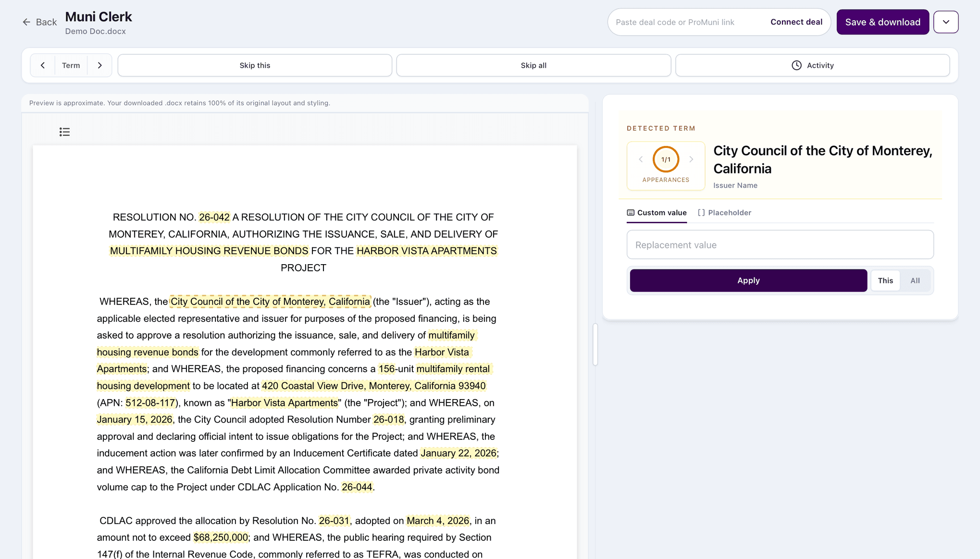Select This scope for replacement
This screenshot has width=980, height=559.
click(x=885, y=280)
